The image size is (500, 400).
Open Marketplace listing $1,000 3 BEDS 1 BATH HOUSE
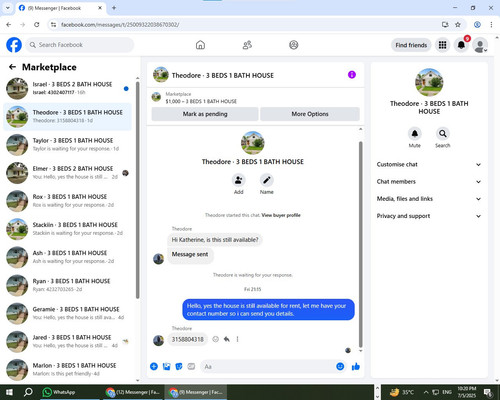pos(201,101)
